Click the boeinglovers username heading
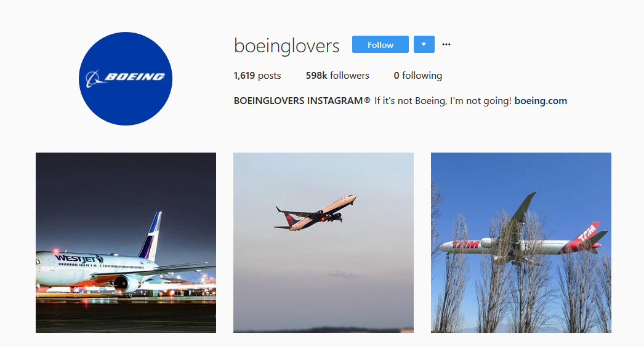Viewport: 644px width, 347px height. (286, 45)
